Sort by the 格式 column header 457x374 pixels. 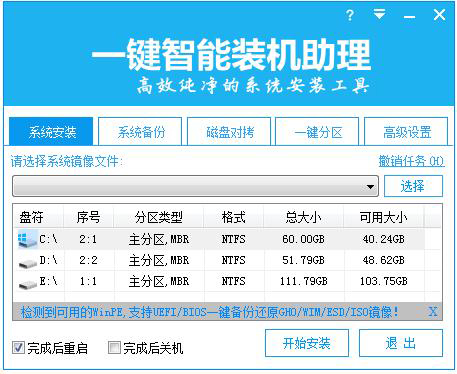click(233, 217)
